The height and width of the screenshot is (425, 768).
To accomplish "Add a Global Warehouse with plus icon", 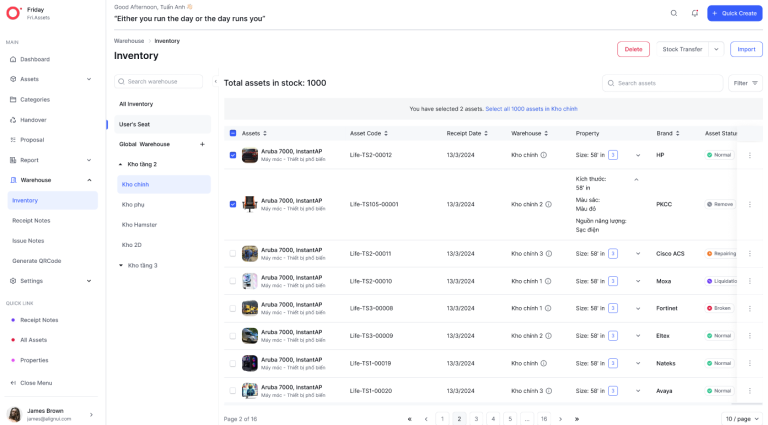I will pos(202,144).
